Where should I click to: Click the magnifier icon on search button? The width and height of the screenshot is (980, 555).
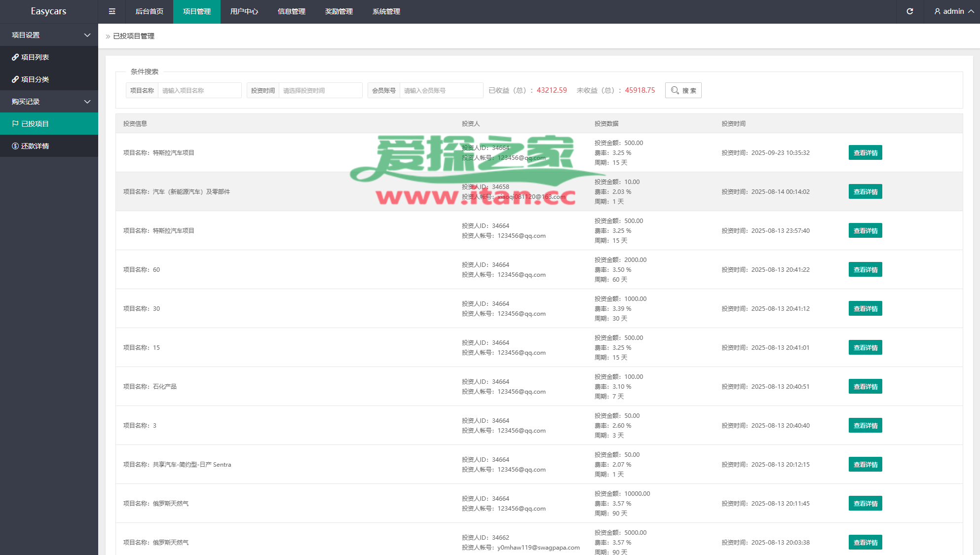(675, 90)
